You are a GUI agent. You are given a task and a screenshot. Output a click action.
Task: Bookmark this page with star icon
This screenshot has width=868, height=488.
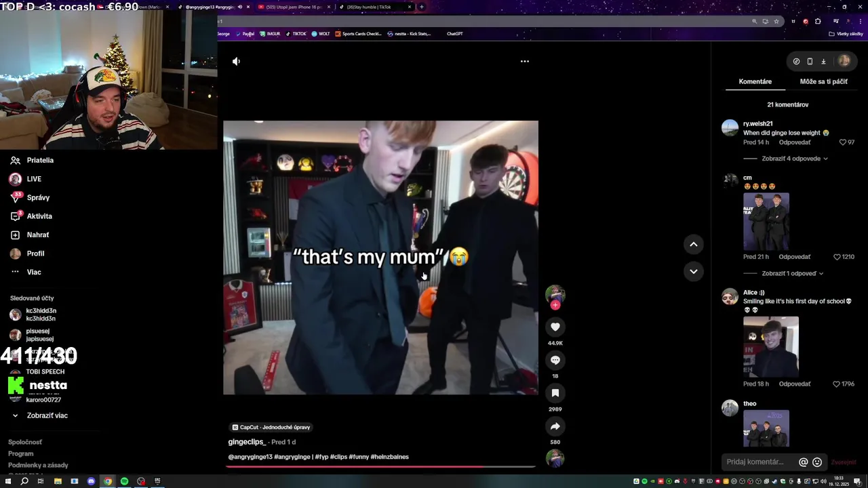[x=776, y=21]
